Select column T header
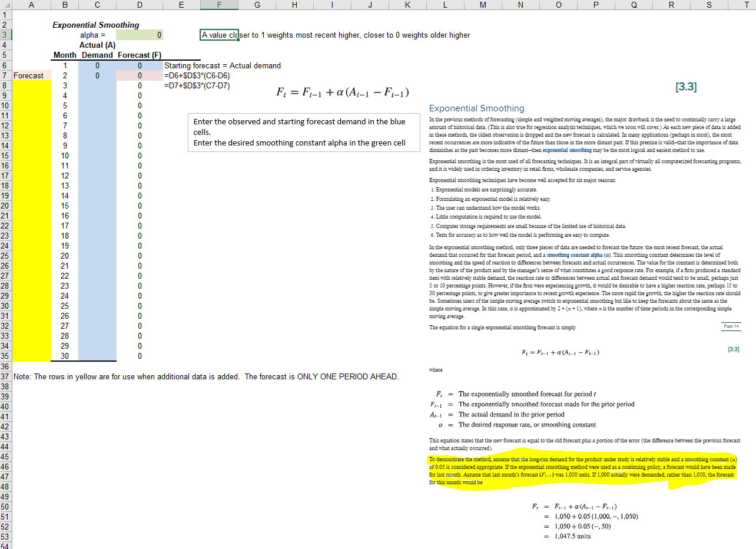The width and height of the screenshot is (756, 549). (x=742, y=5)
